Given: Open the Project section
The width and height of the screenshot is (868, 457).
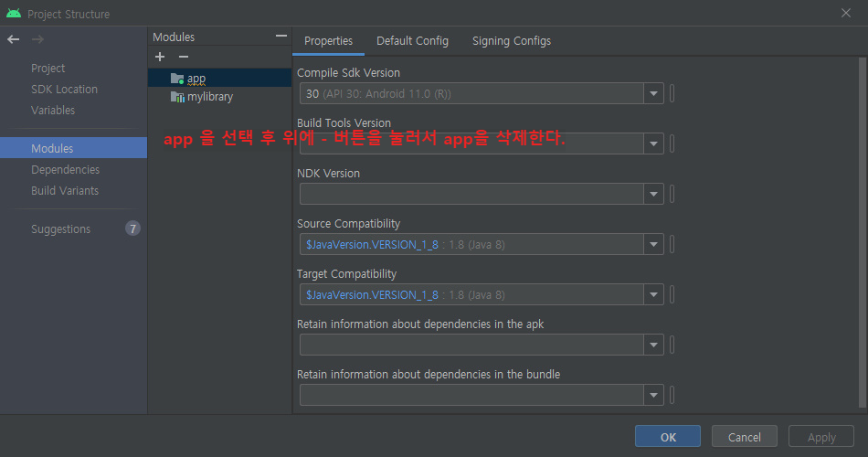Looking at the screenshot, I should click(48, 69).
